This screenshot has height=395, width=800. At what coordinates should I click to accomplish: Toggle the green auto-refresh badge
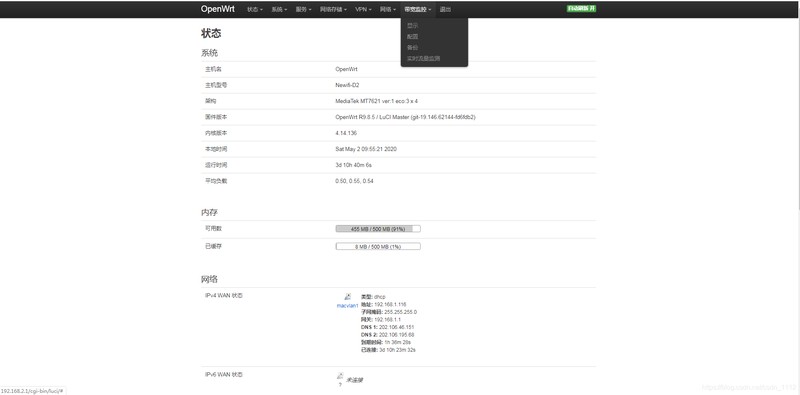point(582,9)
